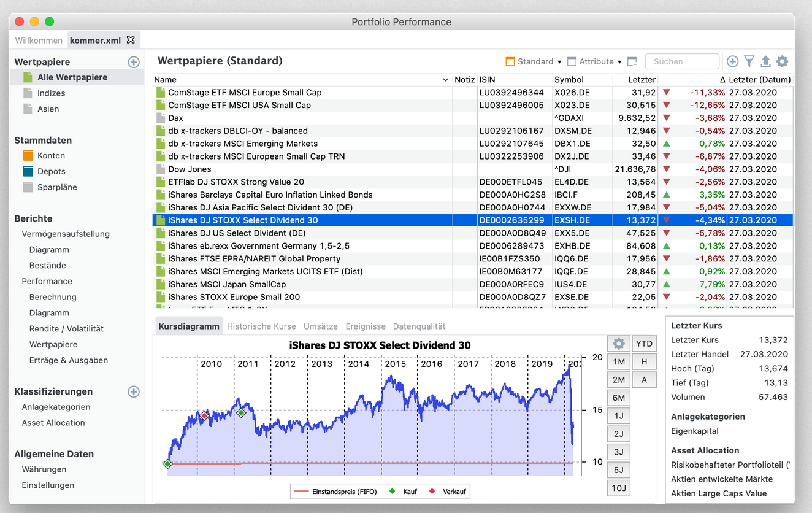Open the Ereignisse tab
This screenshot has height=513, width=812.
[x=366, y=326]
